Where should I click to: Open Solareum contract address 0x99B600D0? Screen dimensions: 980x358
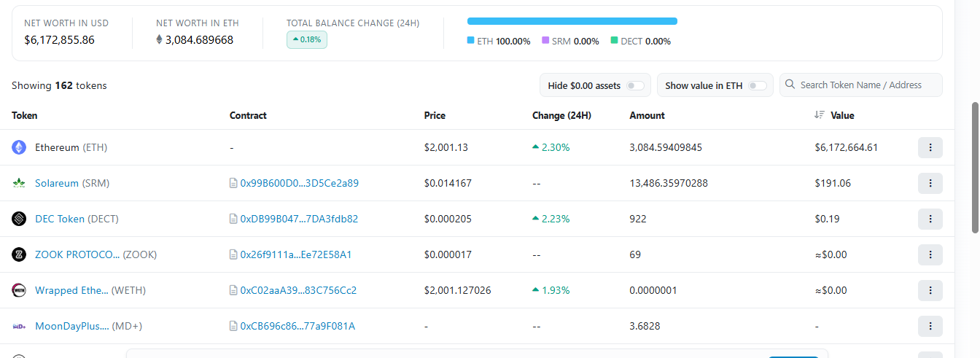tap(299, 183)
